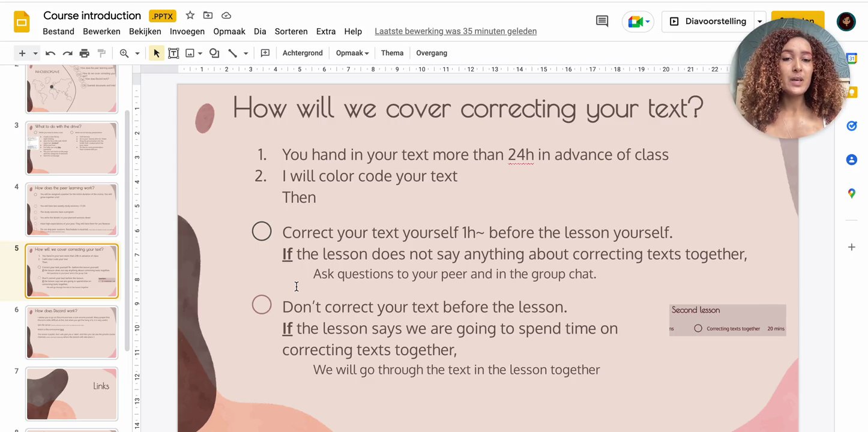Click the zoom tool magnifier
The image size is (868, 432).
(124, 53)
